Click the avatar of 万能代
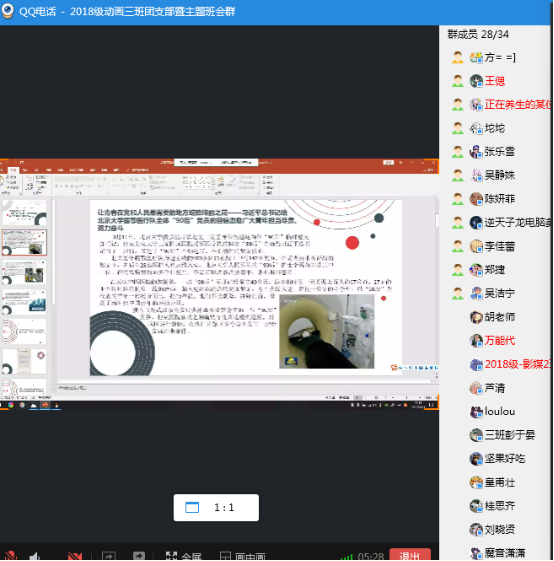The height and width of the screenshot is (561, 554). [x=476, y=341]
